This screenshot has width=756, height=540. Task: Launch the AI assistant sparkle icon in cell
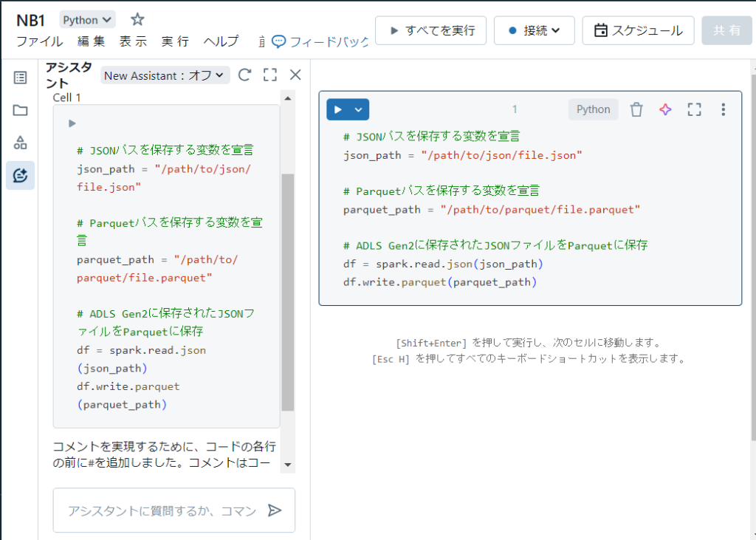(x=665, y=109)
